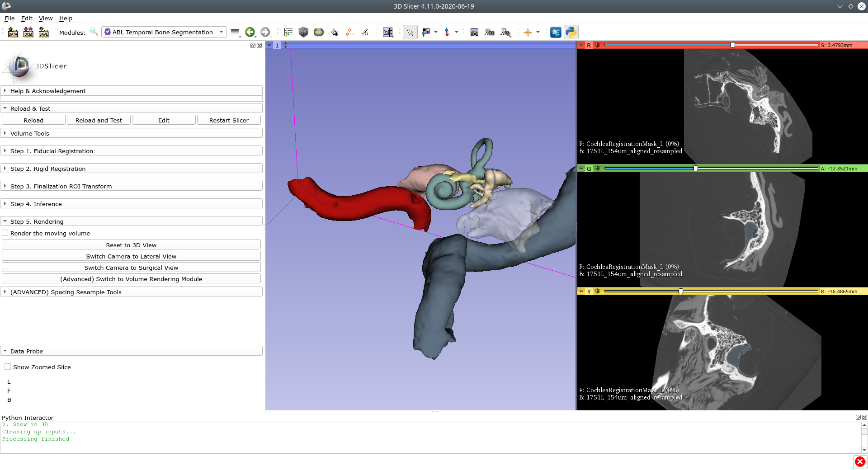868x470 pixels.
Task: Click the Reload button
Action: click(33, 120)
